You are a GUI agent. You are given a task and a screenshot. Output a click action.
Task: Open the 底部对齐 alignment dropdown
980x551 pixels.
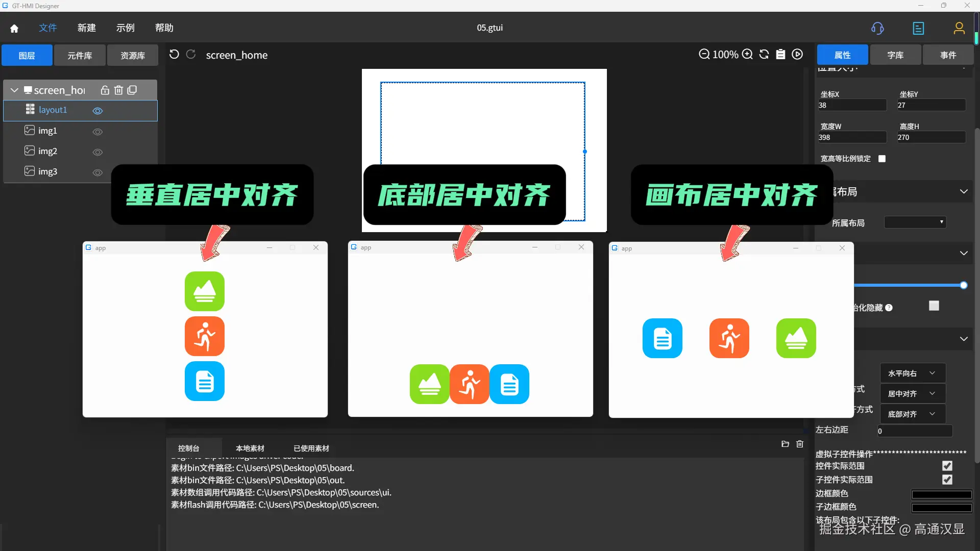point(912,414)
